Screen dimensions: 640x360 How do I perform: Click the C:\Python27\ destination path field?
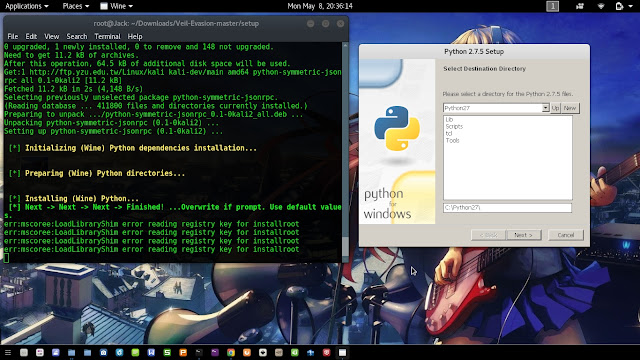point(507,207)
